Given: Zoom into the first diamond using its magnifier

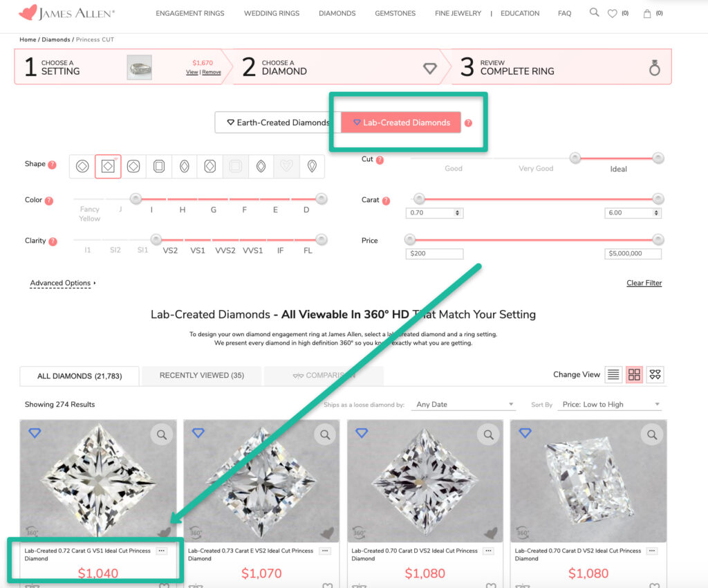Looking at the screenshot, I should (x=161, y=434).
